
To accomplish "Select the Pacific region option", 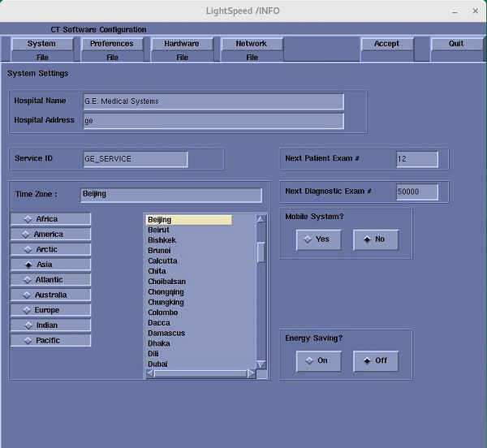I will point(50,341).
